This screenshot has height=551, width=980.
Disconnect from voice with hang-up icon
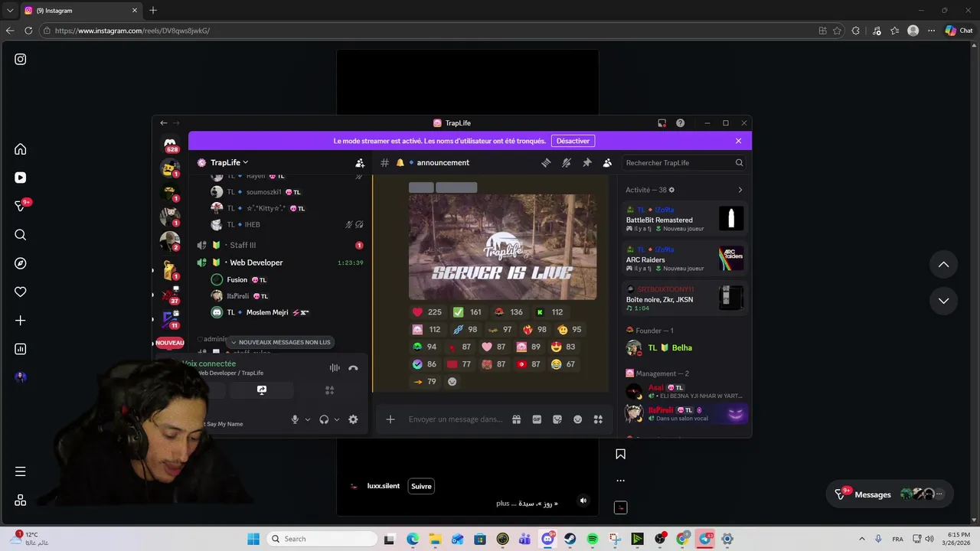click(x=353, y=368)
